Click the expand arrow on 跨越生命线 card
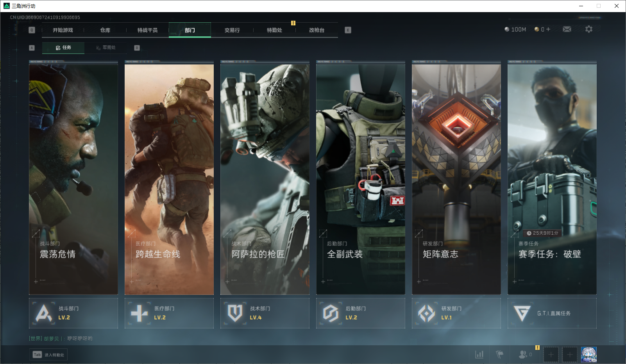626x364 pixels. pos(132,234)
